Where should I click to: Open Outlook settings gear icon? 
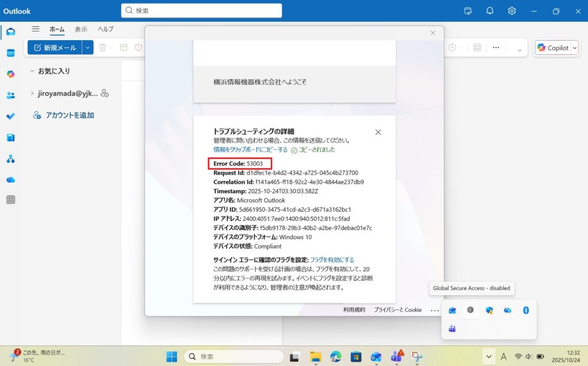coord(512,11)
